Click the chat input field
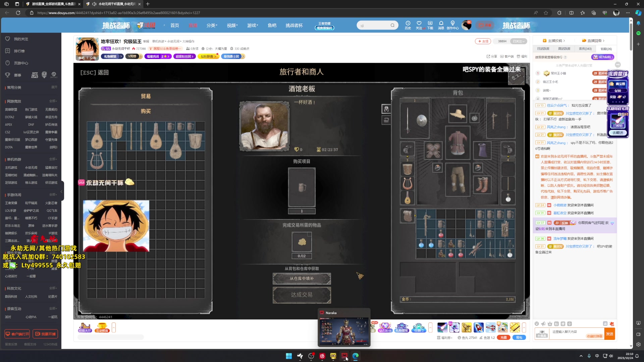Screen dimensions: 644x362 [576, 334]
